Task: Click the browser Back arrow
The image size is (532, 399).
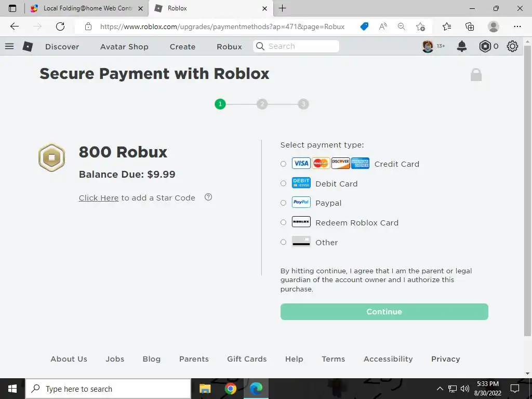Action: click(x=14, y=26)
